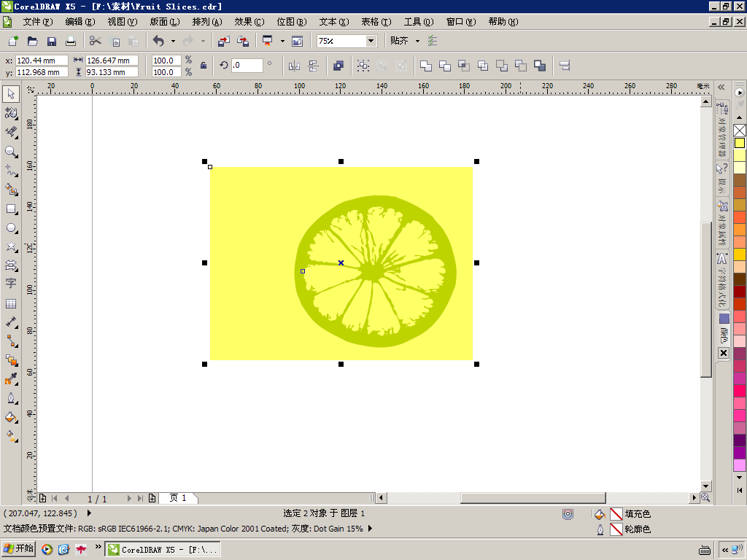Select the Ellipse tool
The height and width of the screenshot is (560, 747).
click(x=11, y=228)
